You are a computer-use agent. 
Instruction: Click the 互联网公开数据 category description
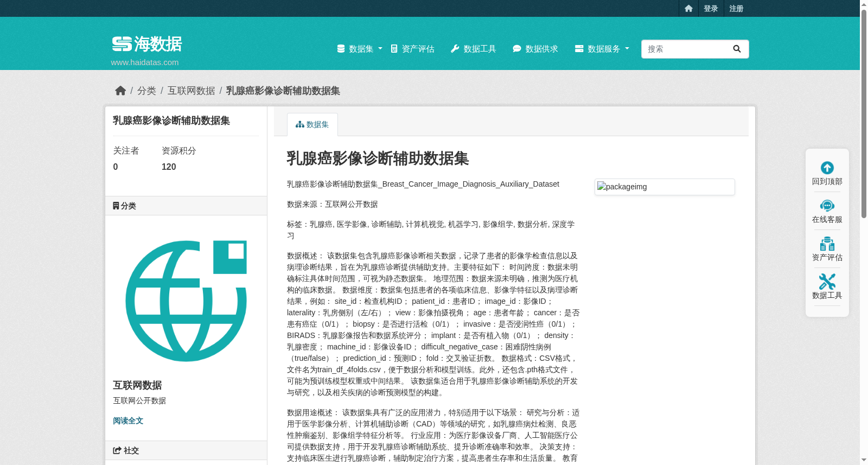pyautogui.click(x=139, y=400)
